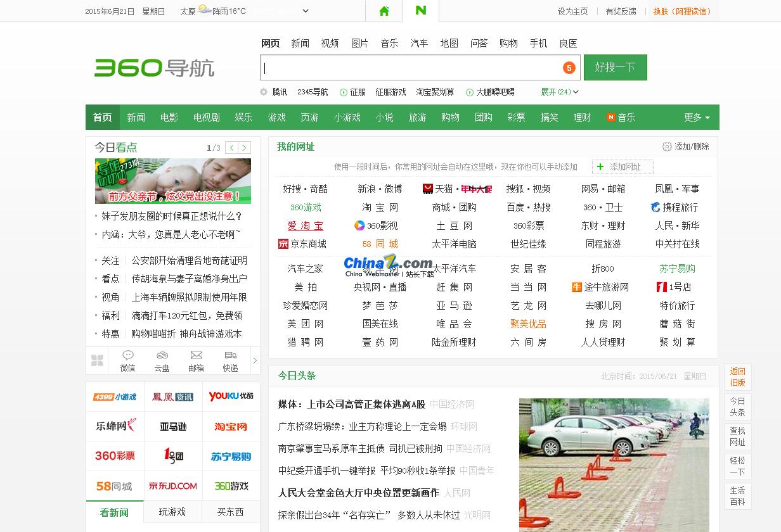Open the father's day baby banner image
The height and width of the screenshot is (532, 781).
point(173,180)
